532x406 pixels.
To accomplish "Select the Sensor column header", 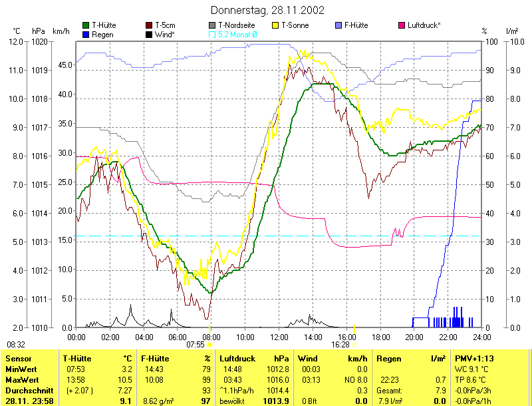I will (x=18, y=359).
